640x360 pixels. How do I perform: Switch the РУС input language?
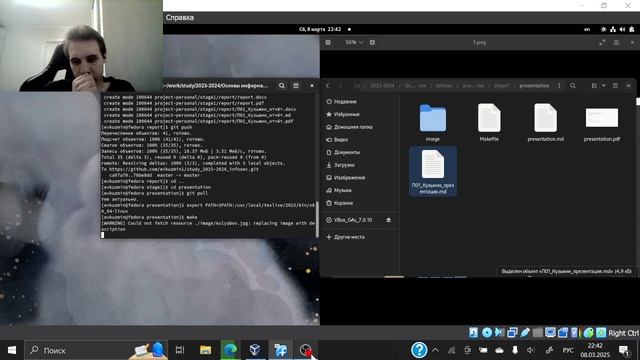pyautogui.click(x=568, y=350)
